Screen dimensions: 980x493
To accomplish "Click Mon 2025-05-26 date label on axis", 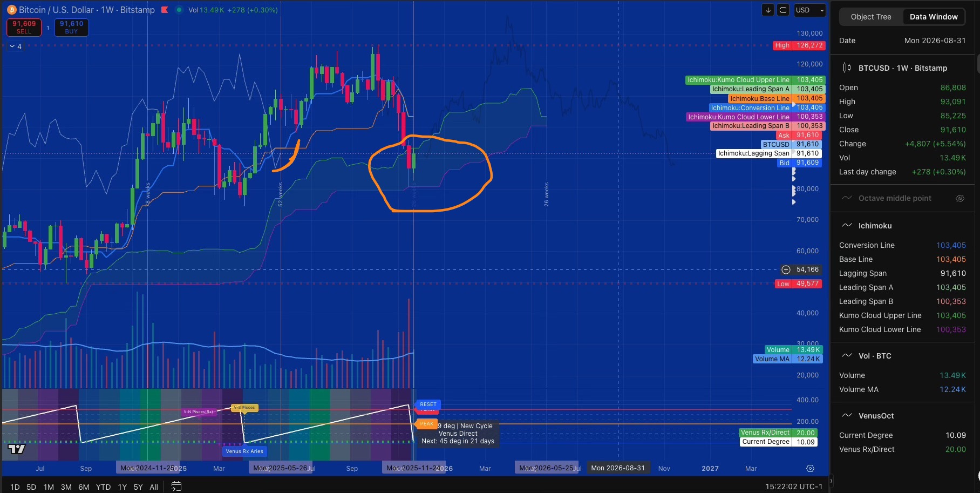I will (x=280, y=468).
